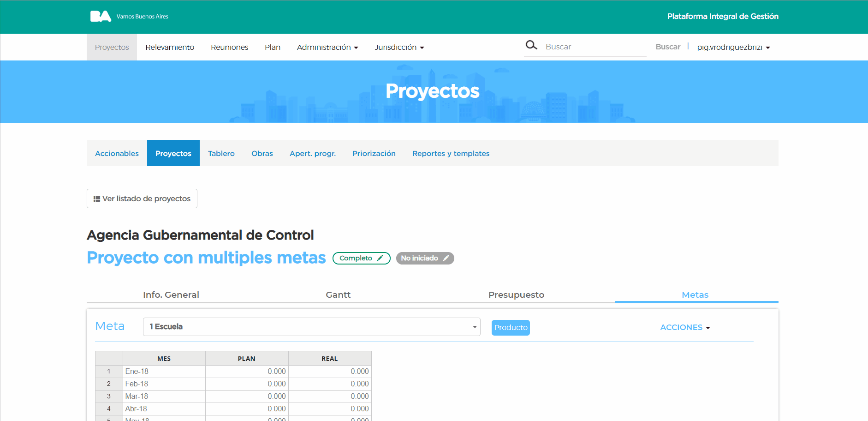Open the Meta selector showing 1 Escuela
Image resolution: width=868 pixels, height=421 pixels.
click(311, 327)
